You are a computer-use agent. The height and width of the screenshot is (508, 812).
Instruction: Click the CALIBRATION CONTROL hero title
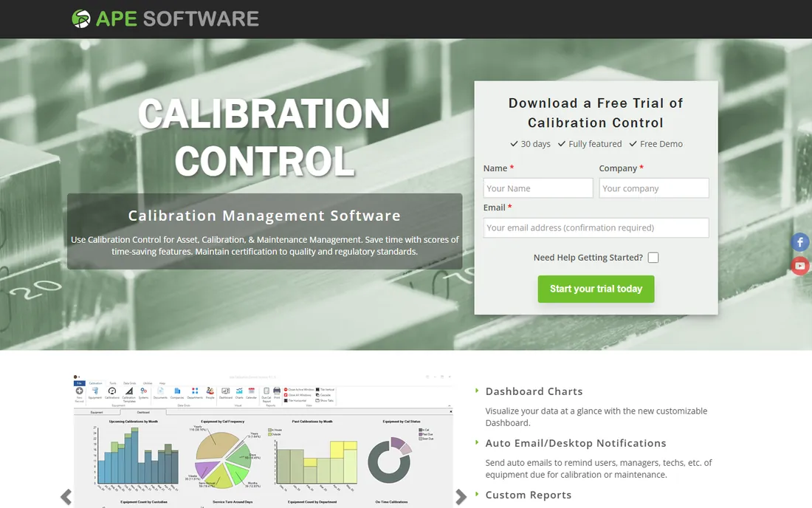264,137
